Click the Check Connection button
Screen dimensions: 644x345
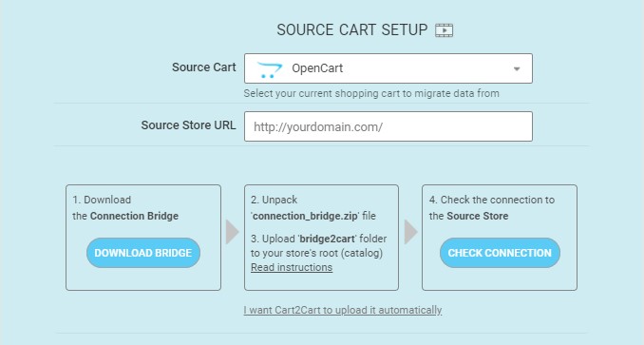point(500,253)
